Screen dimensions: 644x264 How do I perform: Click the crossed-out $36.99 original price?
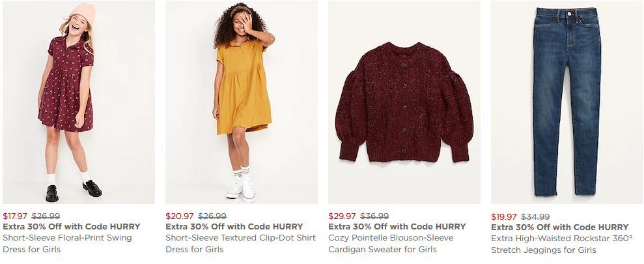(374, 216)
